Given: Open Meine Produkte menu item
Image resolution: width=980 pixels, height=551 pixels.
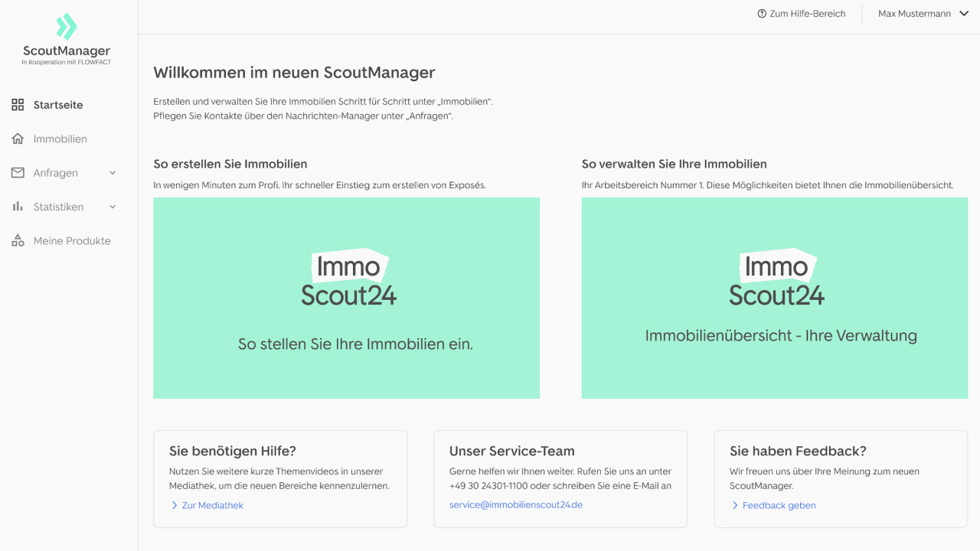Looking at the screenshot, I should click(x=72, y=241).
